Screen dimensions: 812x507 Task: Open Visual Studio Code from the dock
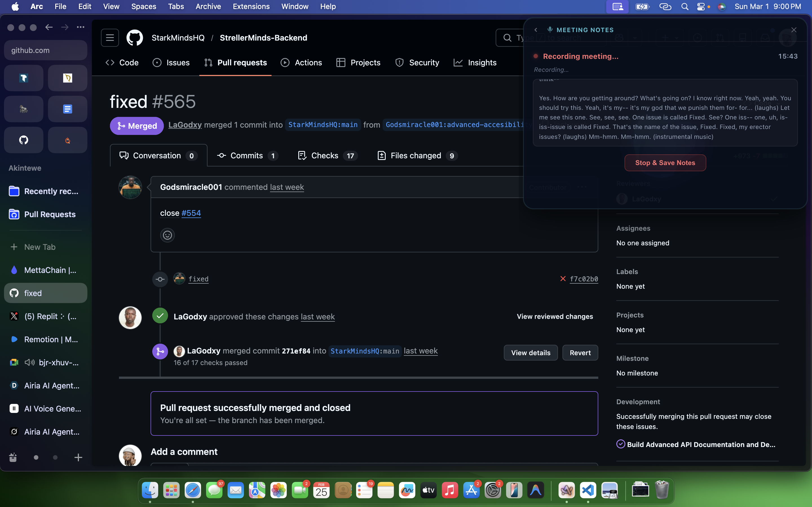[588, 490]
